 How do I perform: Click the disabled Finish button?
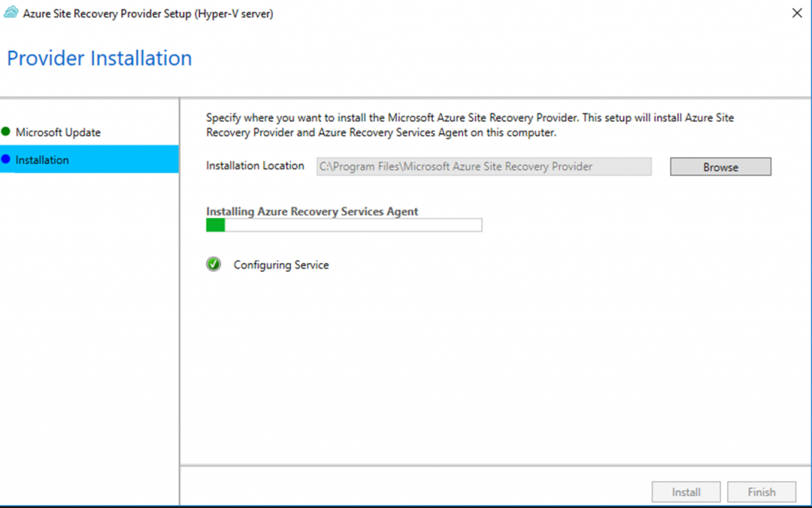pos(761,492)
